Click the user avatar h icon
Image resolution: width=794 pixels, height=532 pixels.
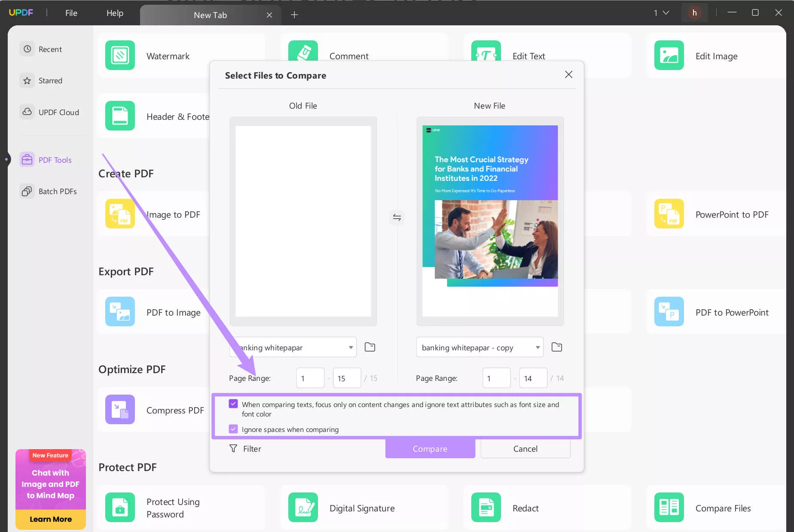tap(694, 13)
